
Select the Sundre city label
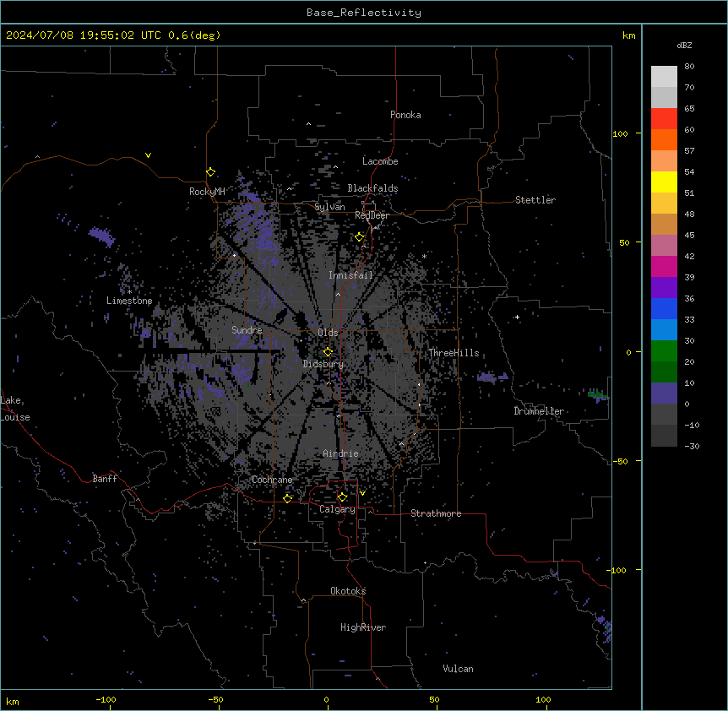click(247, 330)
